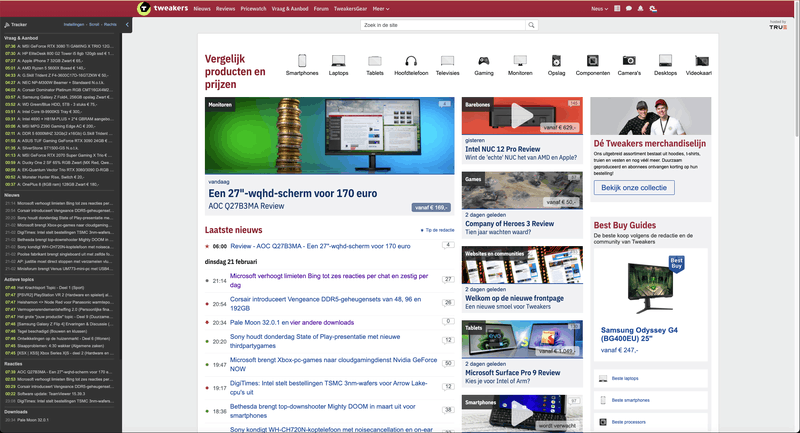Play the Smartphones review video
The height and width of the screenshot is (433, 800).
(x=522, y=414)
